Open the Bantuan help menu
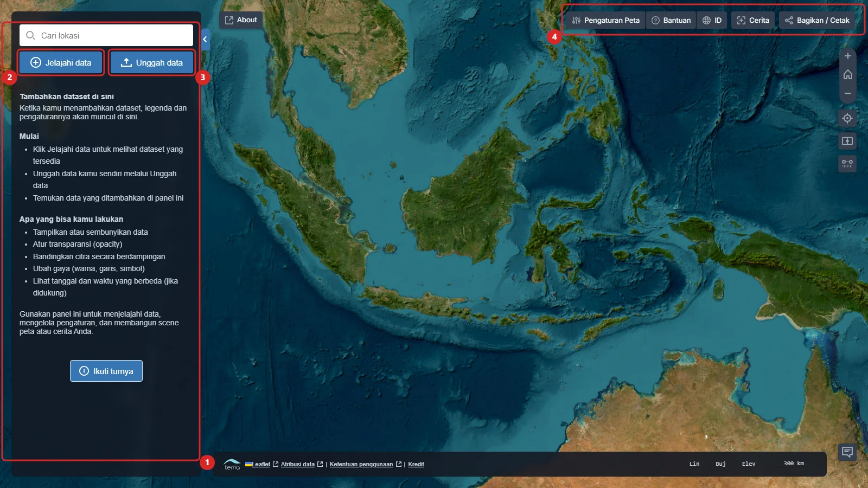 671,20
